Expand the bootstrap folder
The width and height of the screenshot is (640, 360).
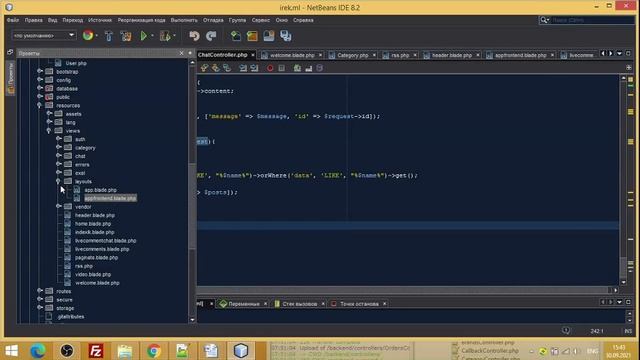pos(40,71)
